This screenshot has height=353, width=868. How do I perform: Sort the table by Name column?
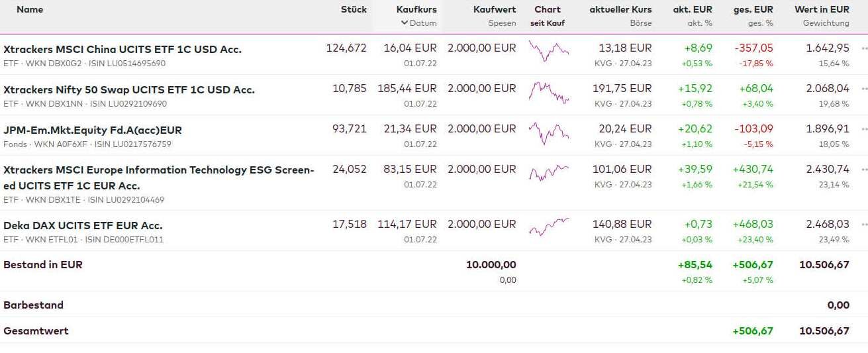point(30,9)
